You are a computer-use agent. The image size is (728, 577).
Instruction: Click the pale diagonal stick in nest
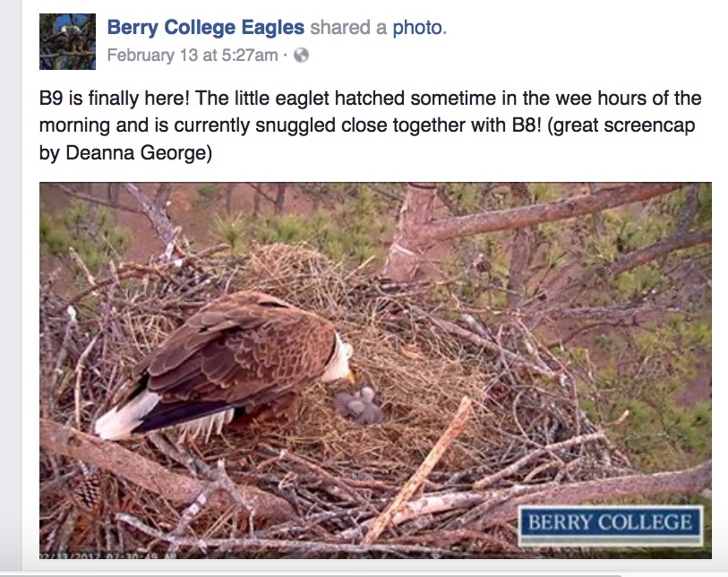click(x=418, y=471)
